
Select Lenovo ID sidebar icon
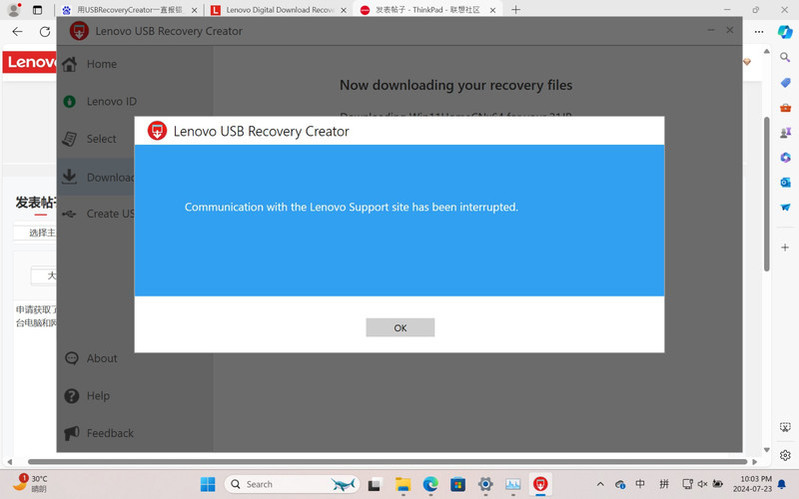point(69,101)
